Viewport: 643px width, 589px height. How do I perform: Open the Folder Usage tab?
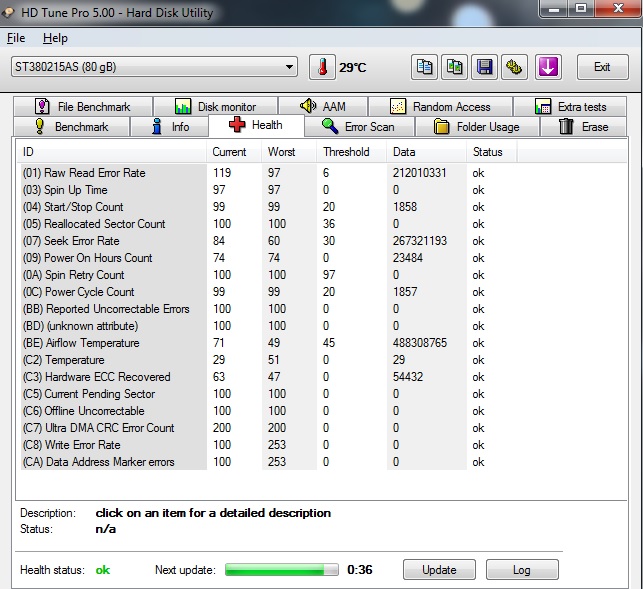477,126
